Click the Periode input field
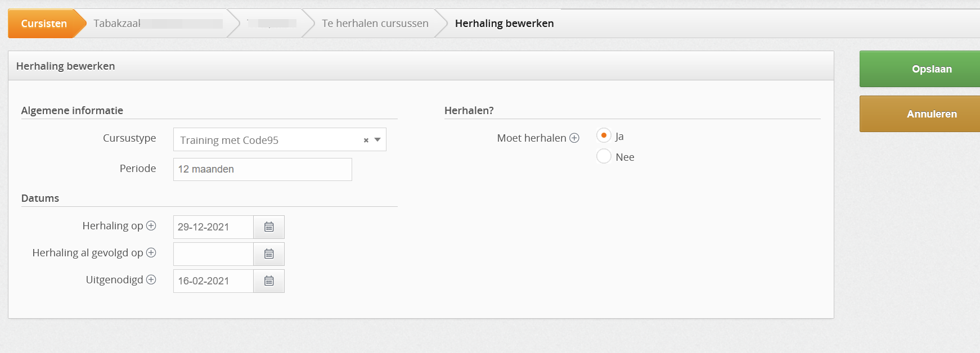This screenshot has height=353, width=980. (263, 169)
